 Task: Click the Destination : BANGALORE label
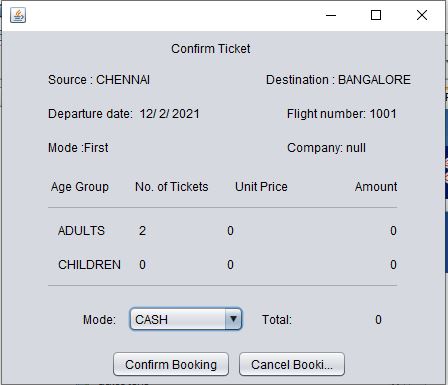click(x=338, y=80)
